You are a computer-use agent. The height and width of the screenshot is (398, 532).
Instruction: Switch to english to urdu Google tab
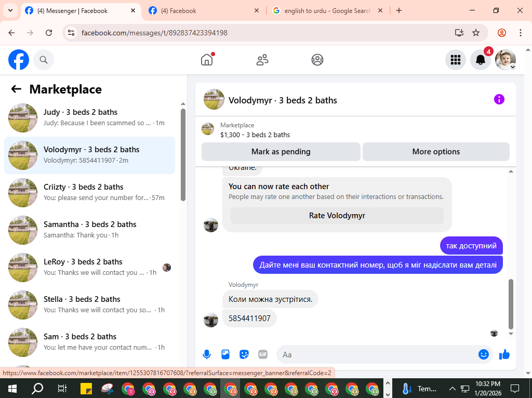pyautogui.click(x=327, y=11)
